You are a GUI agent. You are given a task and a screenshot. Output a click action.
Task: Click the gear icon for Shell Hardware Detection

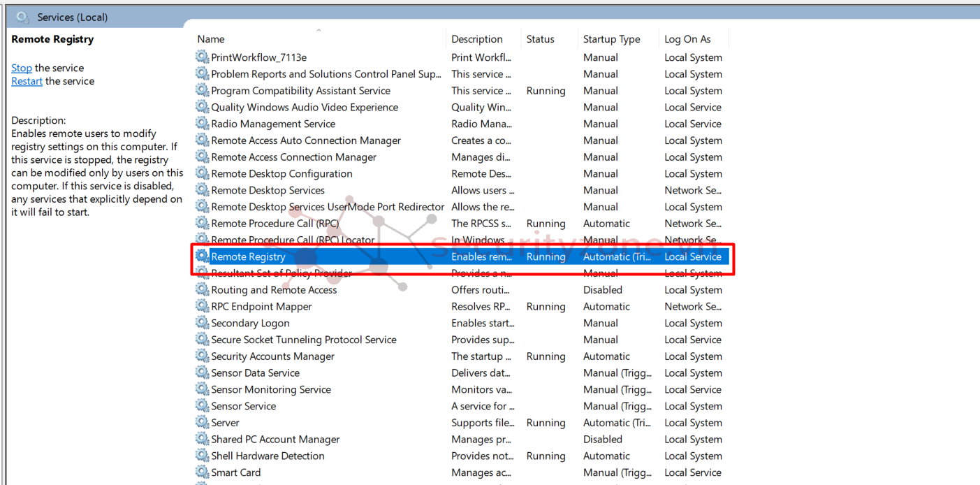point(203,455)
